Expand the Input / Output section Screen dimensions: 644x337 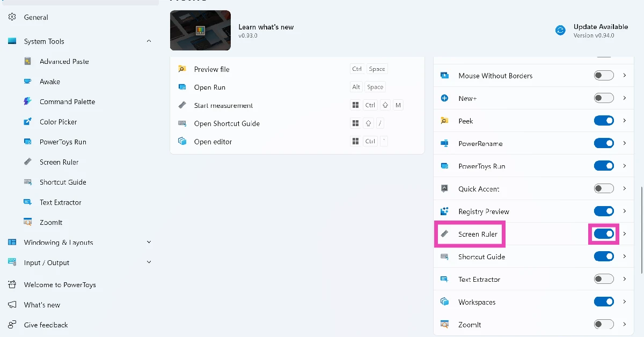(149, 262)
